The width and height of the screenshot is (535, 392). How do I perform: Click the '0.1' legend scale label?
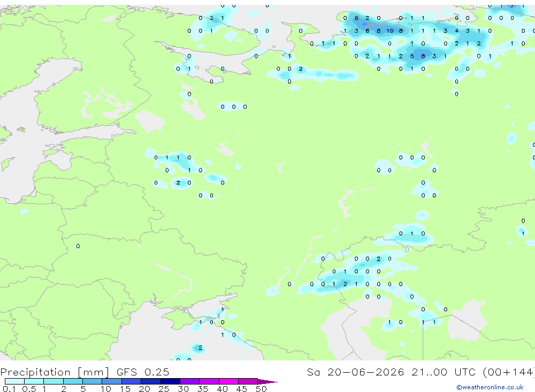(x=9, y=389)
